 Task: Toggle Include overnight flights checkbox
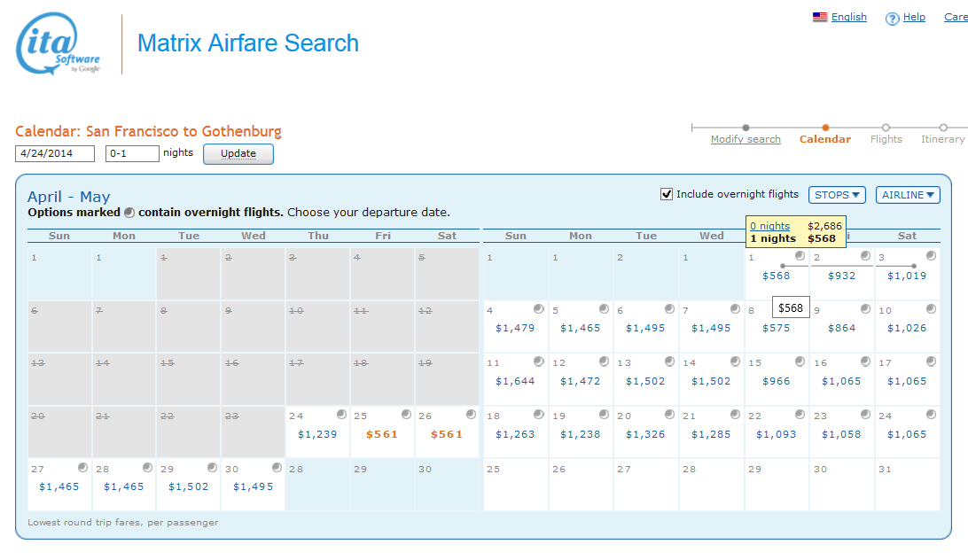[x=667, y=194]
